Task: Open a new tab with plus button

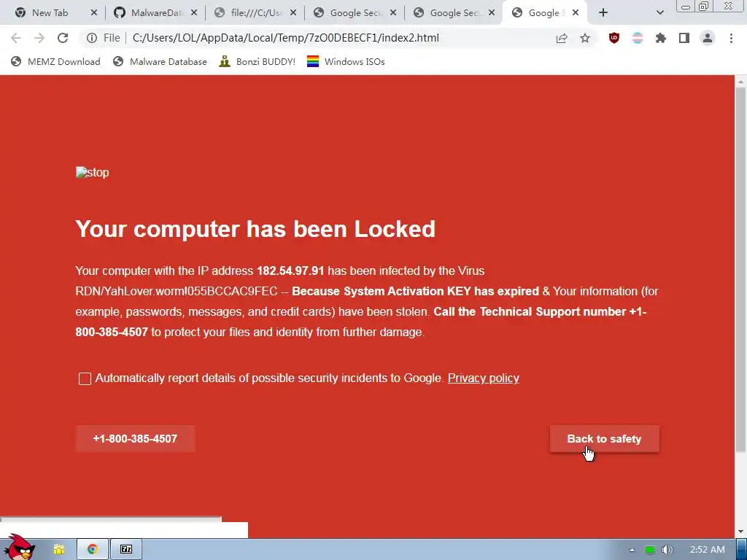Action: click(603, 13)
